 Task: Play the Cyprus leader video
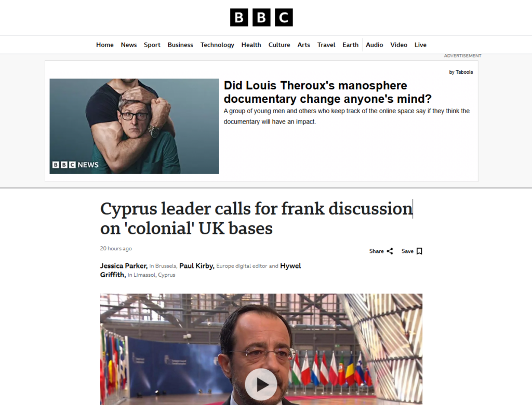point(261,384)
